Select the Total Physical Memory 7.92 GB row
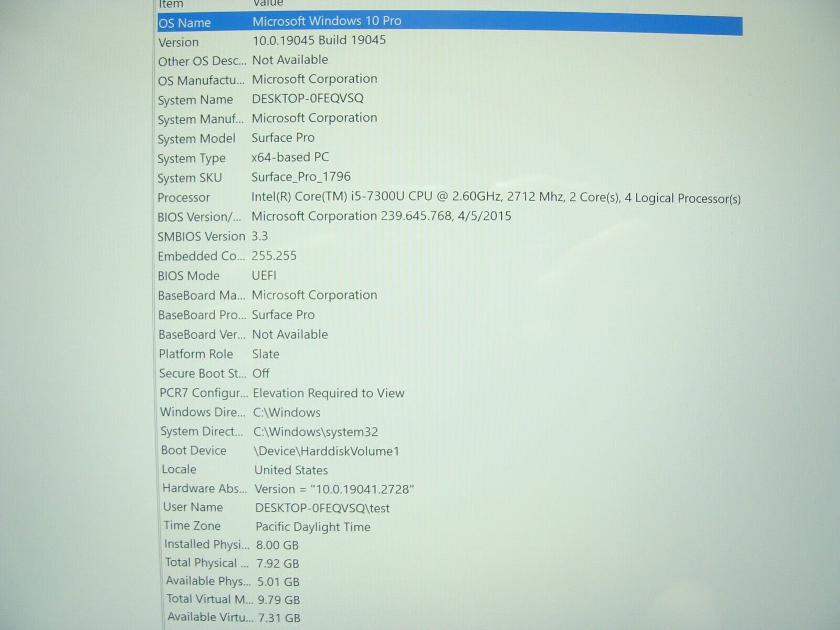Image resolution: width=840 pixels, height=630 pixels. coord(450,563)
